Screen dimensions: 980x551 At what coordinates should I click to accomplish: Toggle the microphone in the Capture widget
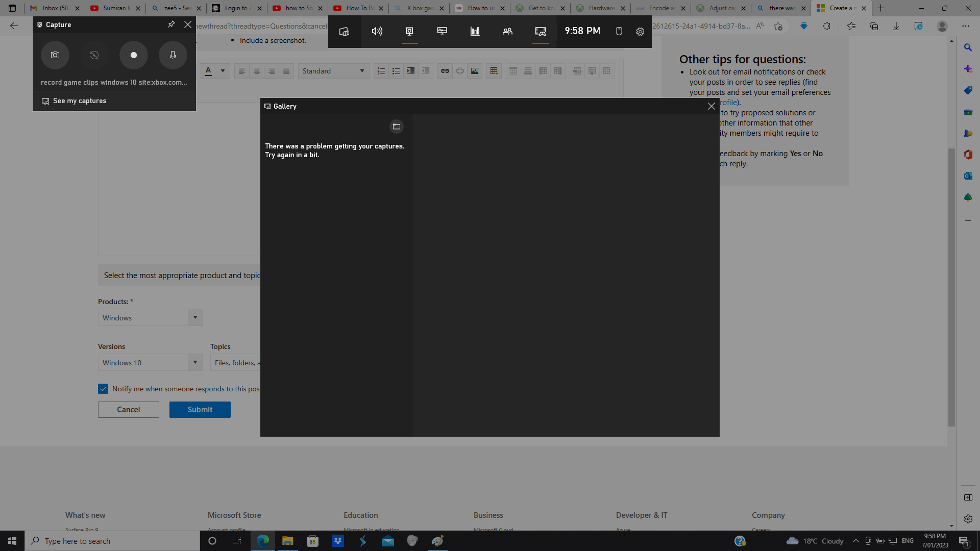[173, 55]
